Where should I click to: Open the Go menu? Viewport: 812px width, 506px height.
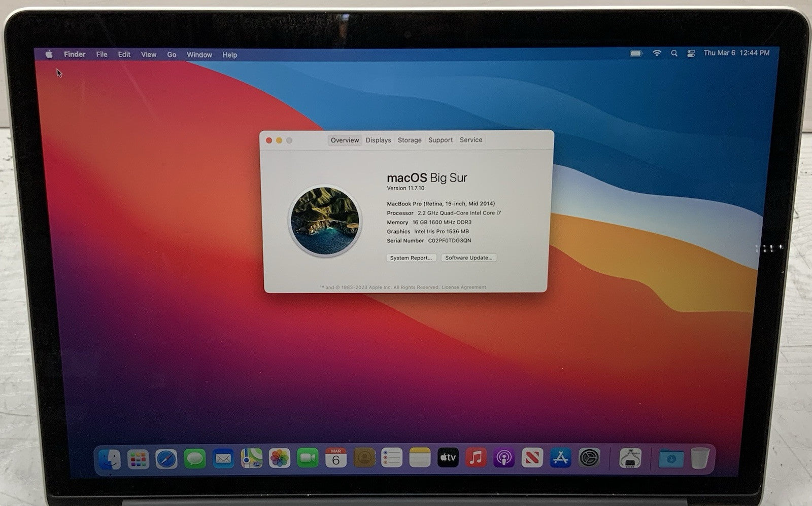(172, 54)
